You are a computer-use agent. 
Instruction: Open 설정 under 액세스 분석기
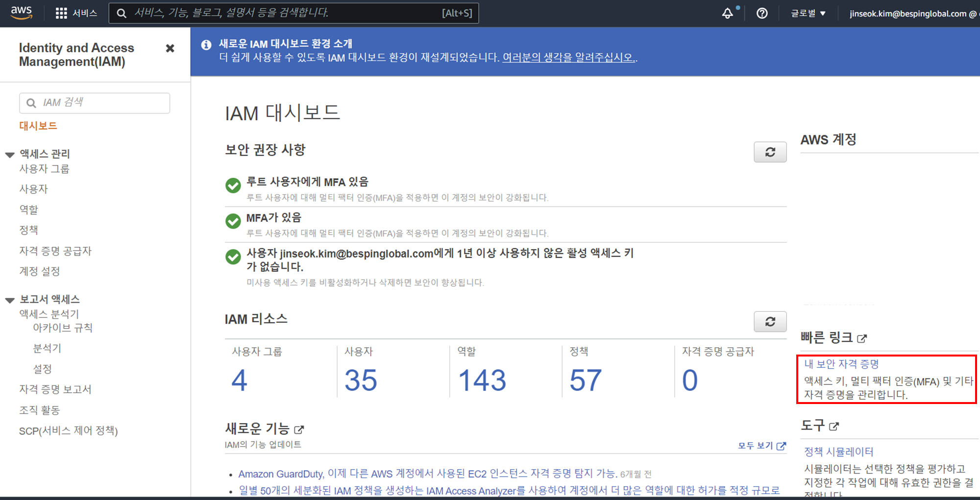42,369
